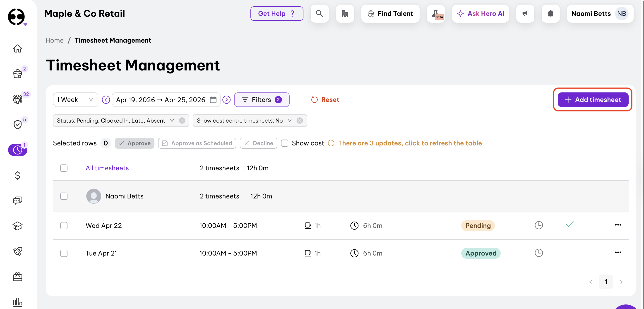
Task: Open the notifications bell icon
Action: (x=550, y=14)
